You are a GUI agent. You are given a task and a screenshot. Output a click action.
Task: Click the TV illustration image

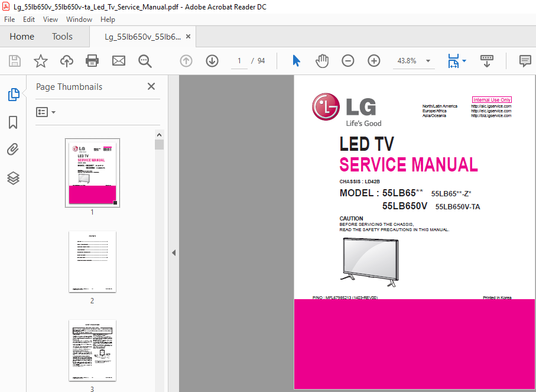pos(369,262)
